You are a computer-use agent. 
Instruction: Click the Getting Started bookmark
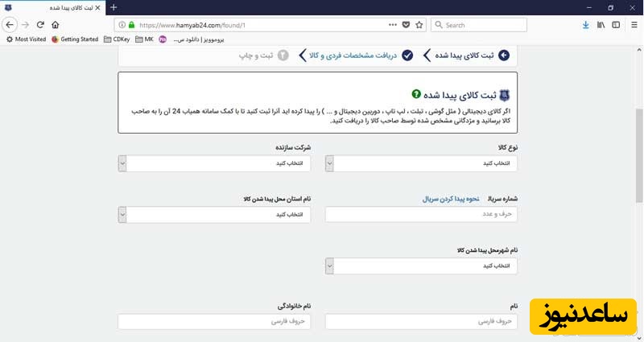pos(75,39)
